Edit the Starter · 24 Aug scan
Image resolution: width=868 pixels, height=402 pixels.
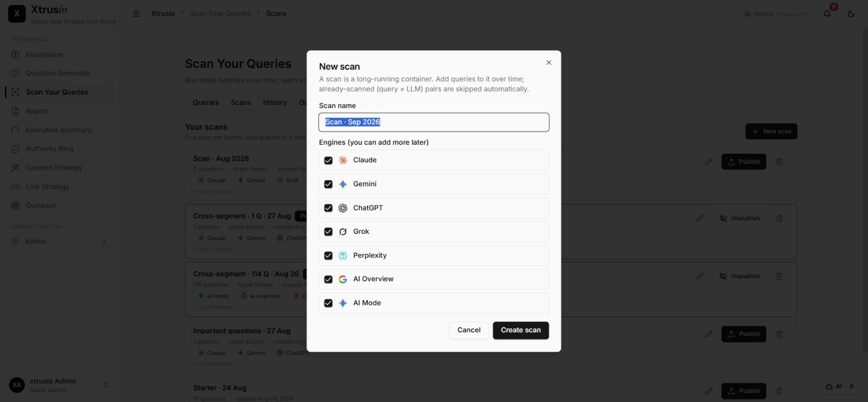coord(708,391)
